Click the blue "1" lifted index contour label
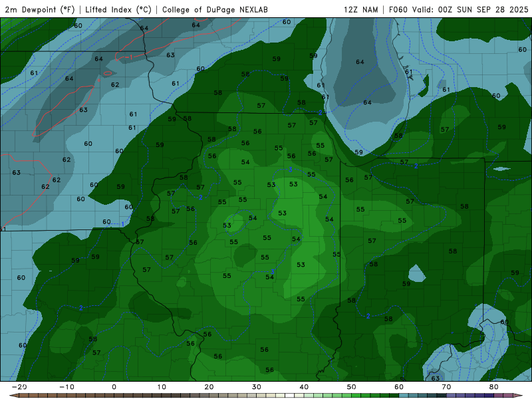 coord(123,224)
